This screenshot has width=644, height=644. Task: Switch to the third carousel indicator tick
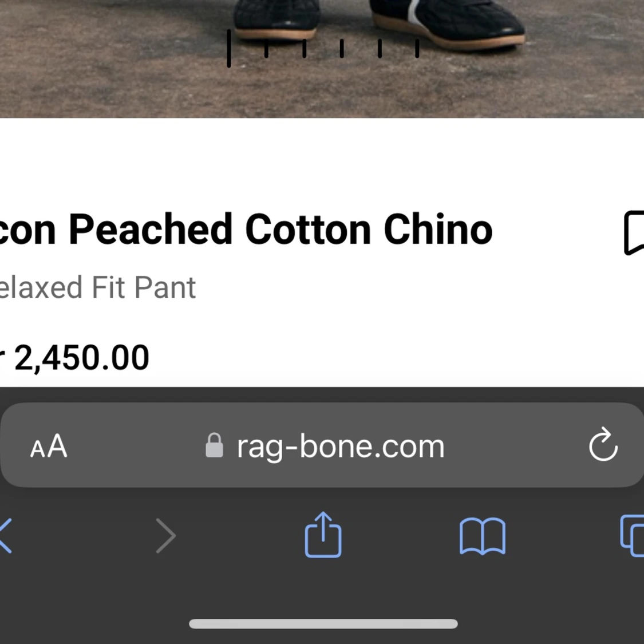[304, 49]
